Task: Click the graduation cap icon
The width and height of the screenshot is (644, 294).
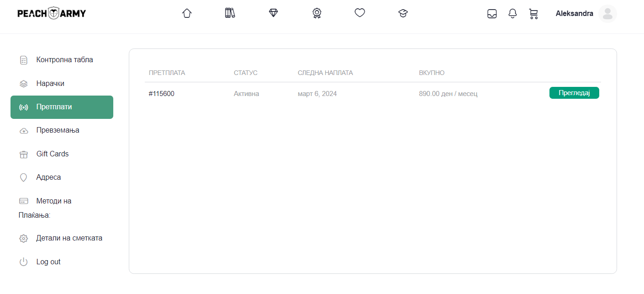Action: [403, 13]
